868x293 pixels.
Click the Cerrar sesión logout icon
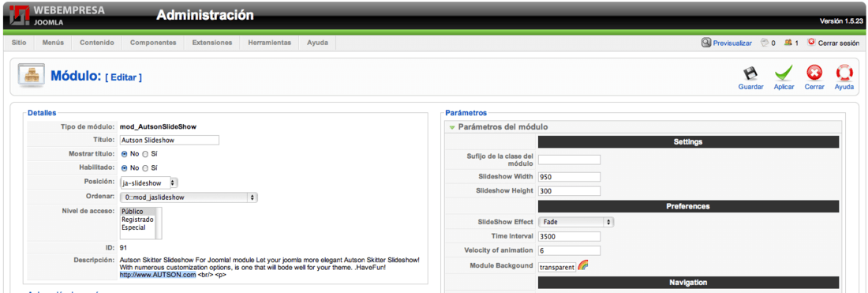811,42
